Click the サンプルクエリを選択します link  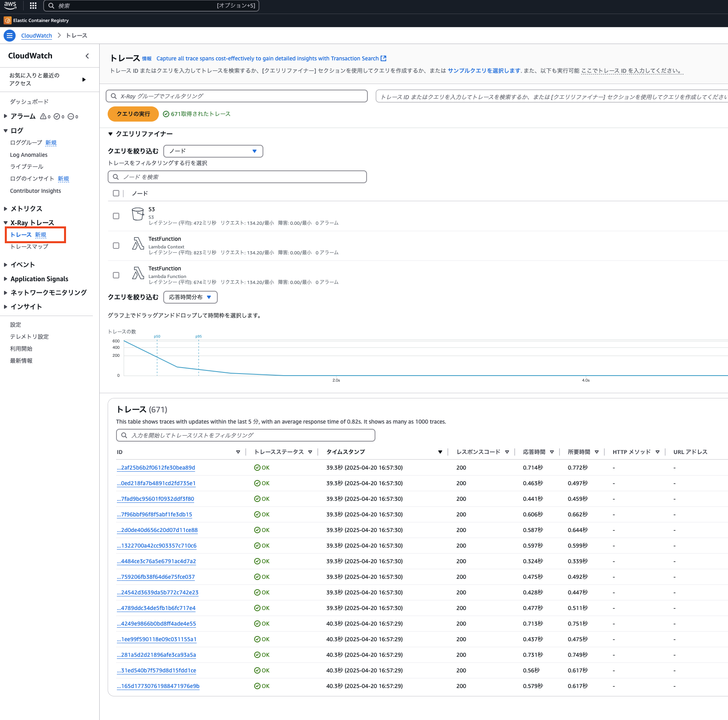(484, 71)
